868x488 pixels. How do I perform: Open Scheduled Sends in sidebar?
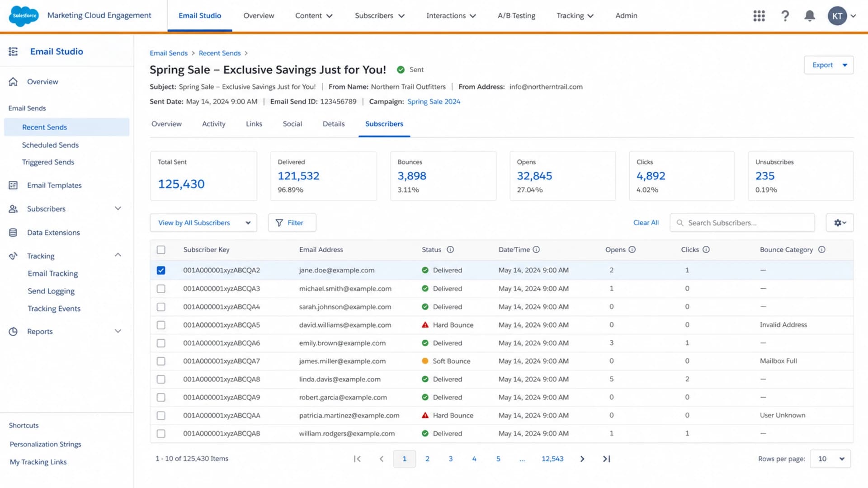click(x=50, y=145)
